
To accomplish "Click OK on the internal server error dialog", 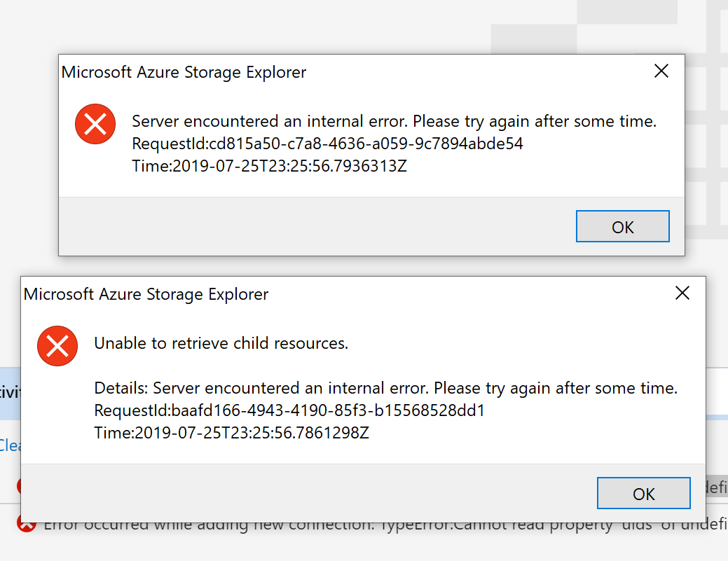I will point(622,226).
